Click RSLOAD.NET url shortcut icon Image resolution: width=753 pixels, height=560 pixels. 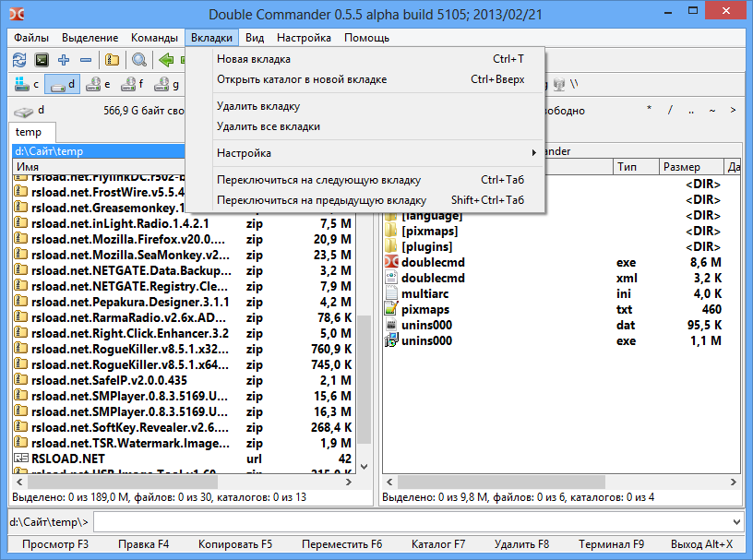pyautogui.click(x=20, y=459)
